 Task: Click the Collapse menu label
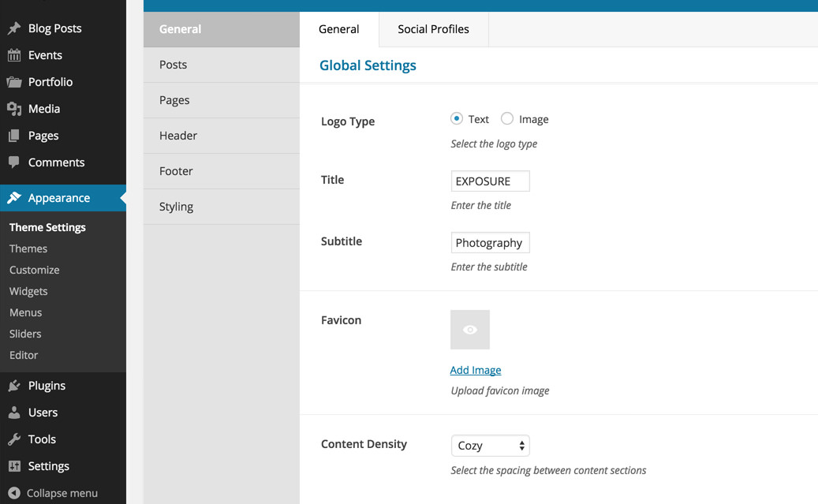[x=62, y=493]
